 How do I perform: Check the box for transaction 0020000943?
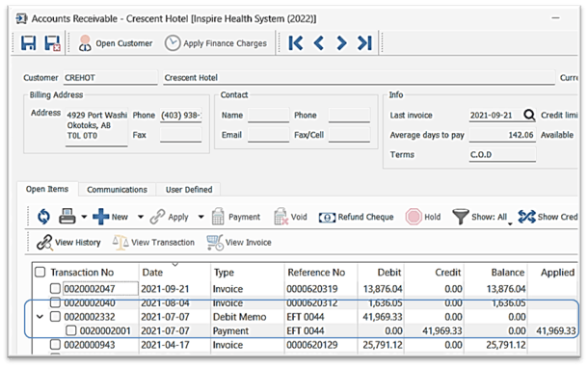[55, 344]
